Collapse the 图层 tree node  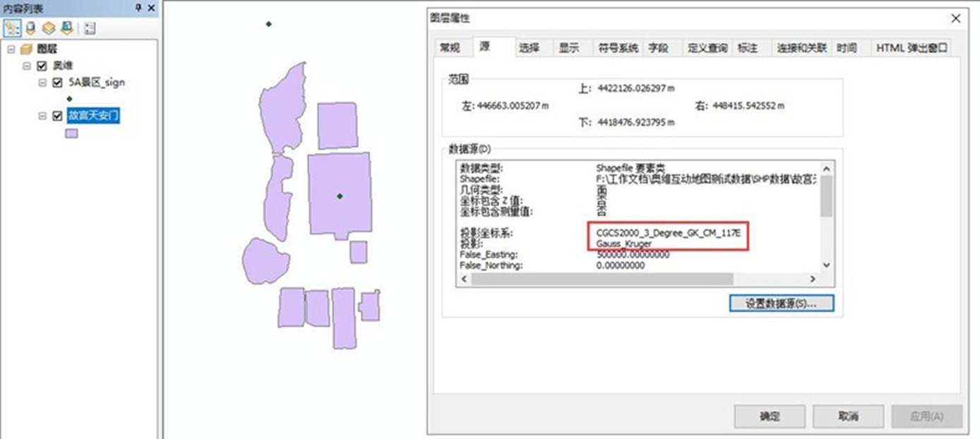coord(11,49)
